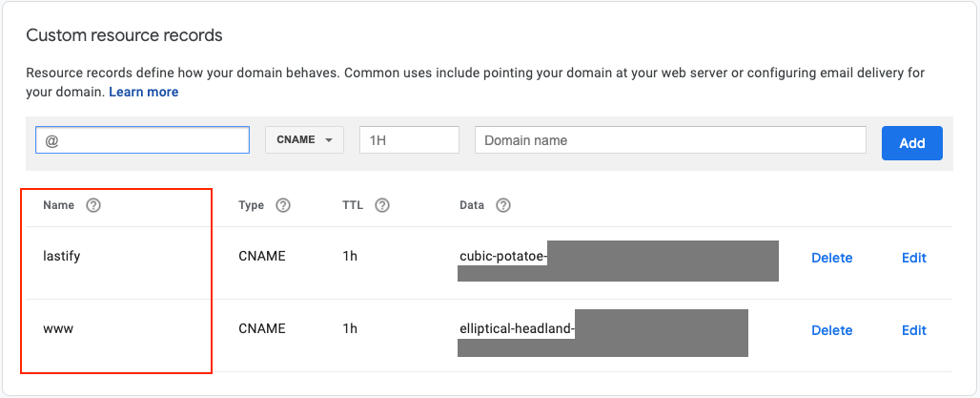Open the CNAME record type dropdown
Viewport: 980px width, 398px height.
click(x=304, y=139)
